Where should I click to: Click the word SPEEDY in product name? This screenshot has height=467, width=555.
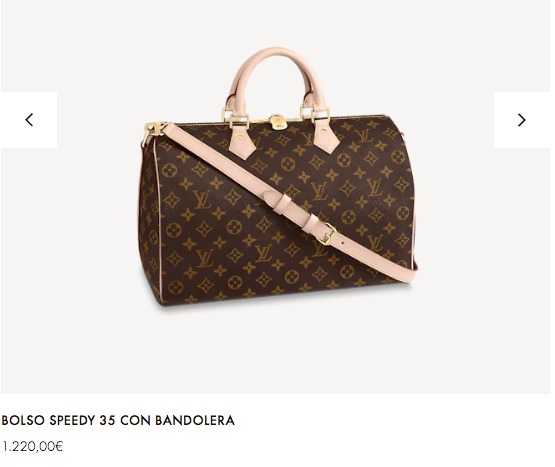pos(73,420)
